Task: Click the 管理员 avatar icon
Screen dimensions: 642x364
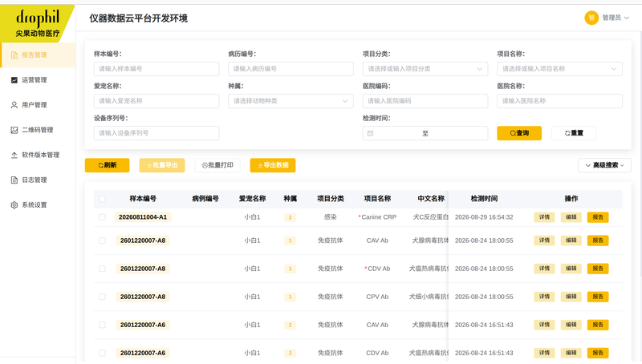Action: [x=591, y=18]
